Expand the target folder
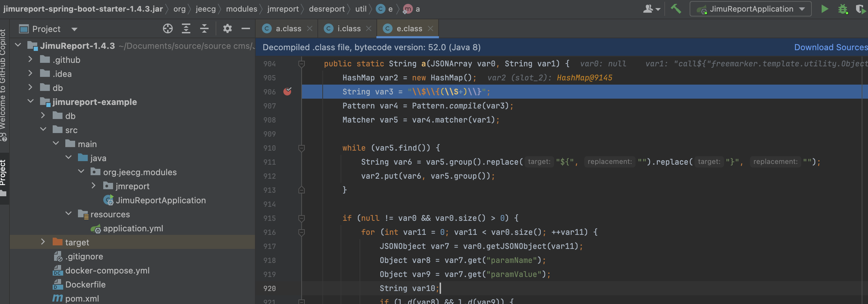 tap(43, 242)
